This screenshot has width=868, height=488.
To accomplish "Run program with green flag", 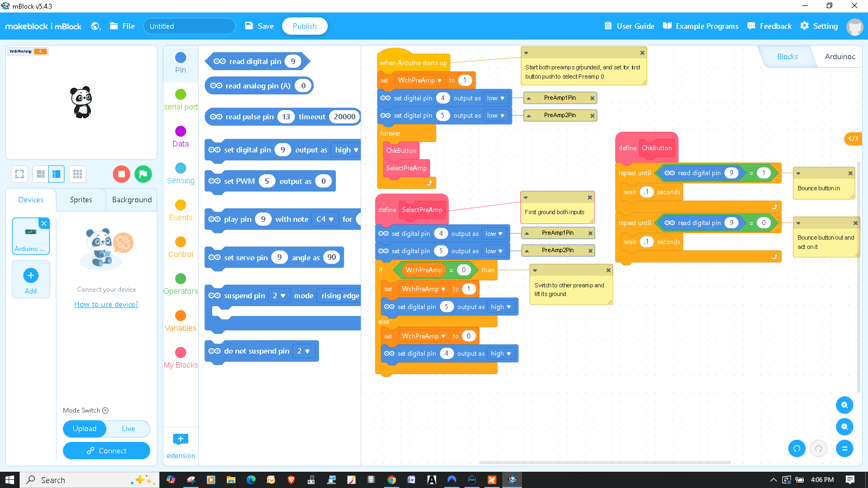I will pos(143,174).
